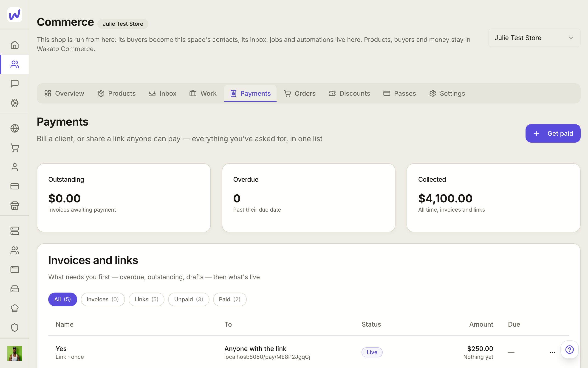Select the All (5) filter chip
This screenshot has height=368, width=588.
tap(62, 299)
